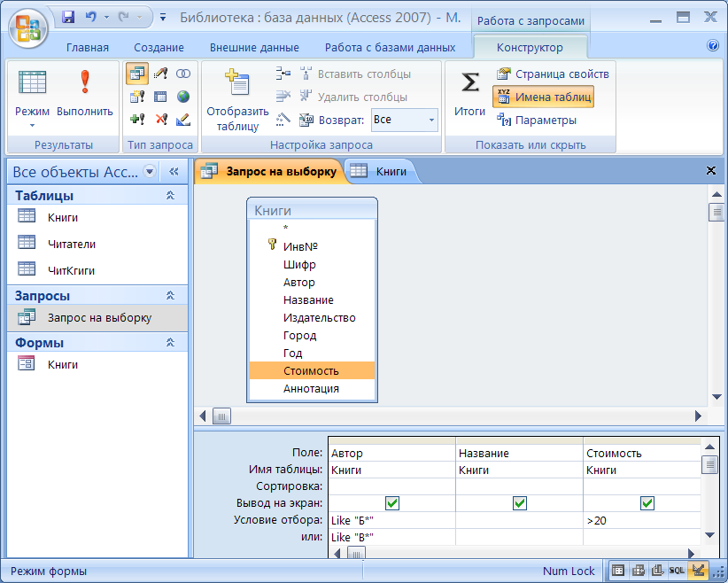The width and height of the screenshot is (728, 583).
Task: Open the Читатели table in navigation pane
Action: click(72, 244)
